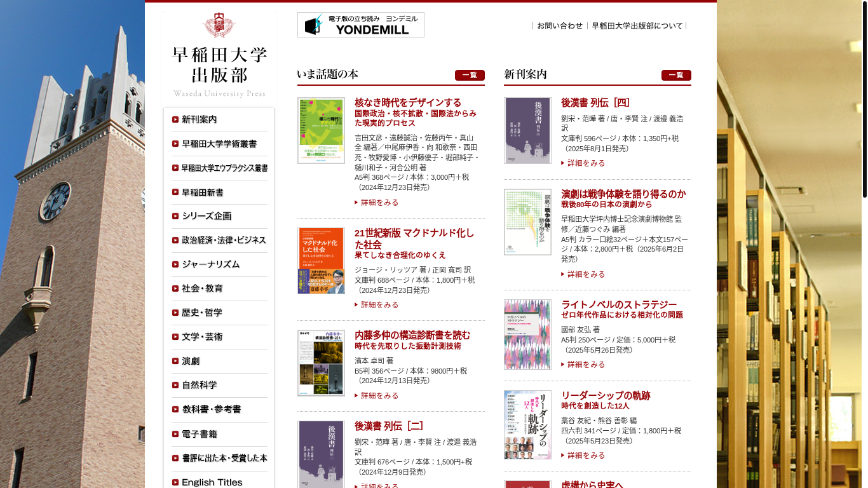Open 自然科学 category in the sidebar
The image size is (868, 488).
pos(219,385)
